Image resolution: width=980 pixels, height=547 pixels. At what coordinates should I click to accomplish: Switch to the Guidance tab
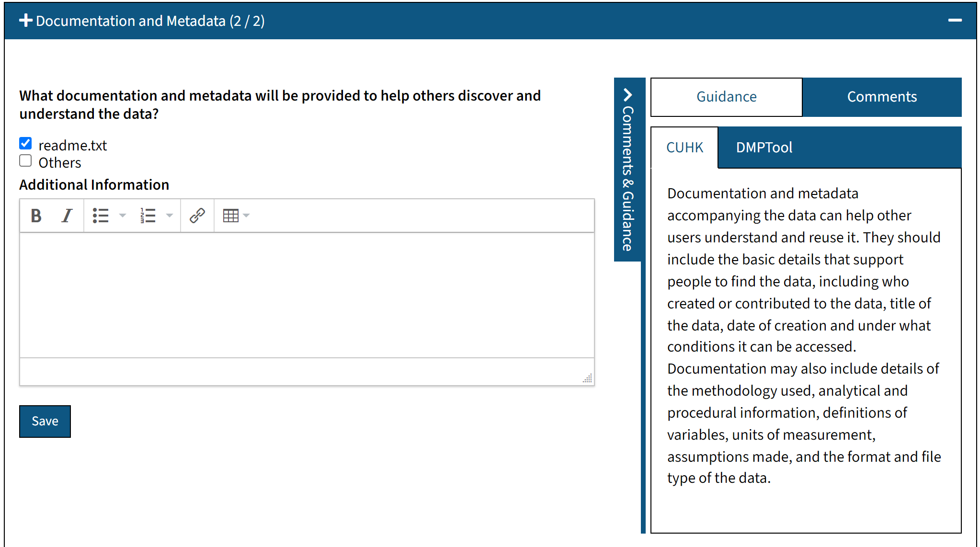[x=726, y=97]
